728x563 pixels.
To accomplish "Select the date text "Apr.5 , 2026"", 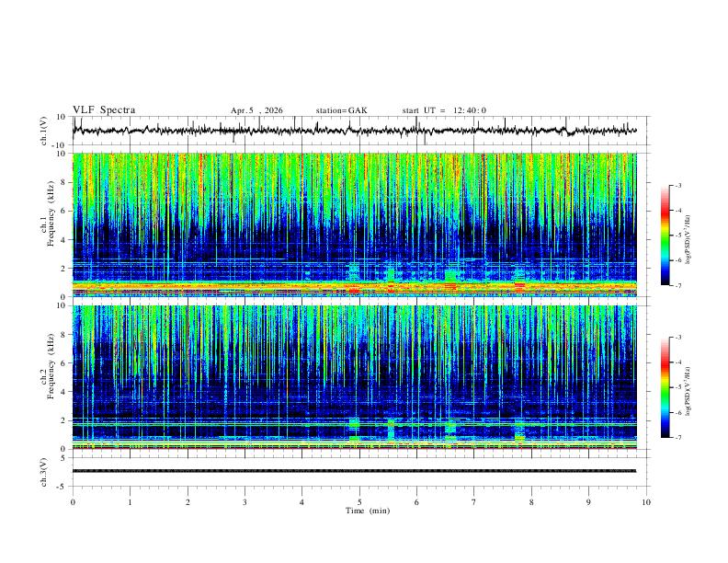I will [x=256, y=110].
